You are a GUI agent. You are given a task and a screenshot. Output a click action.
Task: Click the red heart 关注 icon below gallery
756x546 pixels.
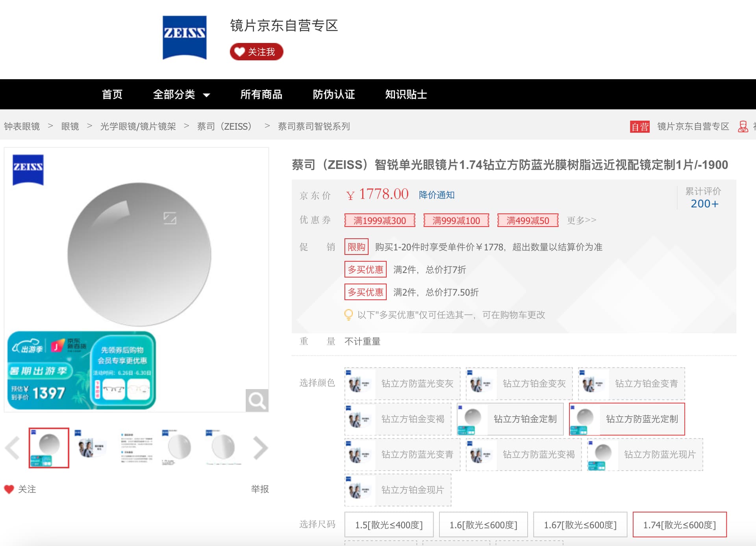click(x=9, y=489)
